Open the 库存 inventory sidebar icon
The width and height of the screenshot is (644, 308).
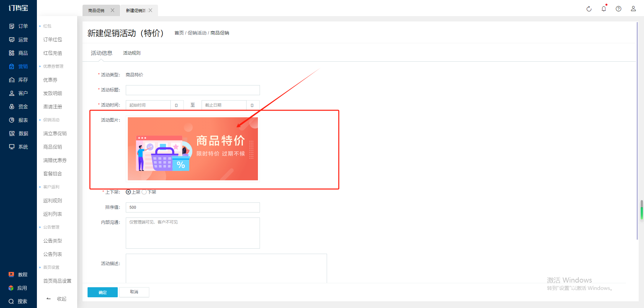pos(12,80)
